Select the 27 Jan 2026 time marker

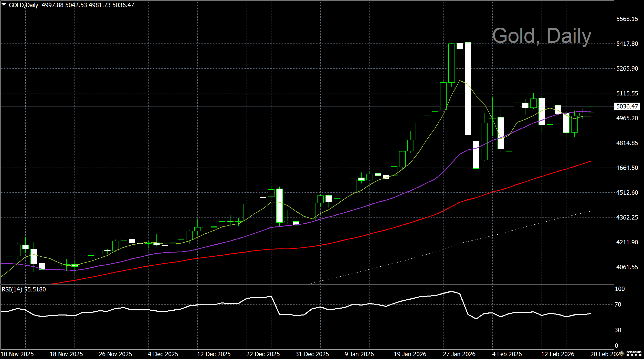click(x=459, y=354)
